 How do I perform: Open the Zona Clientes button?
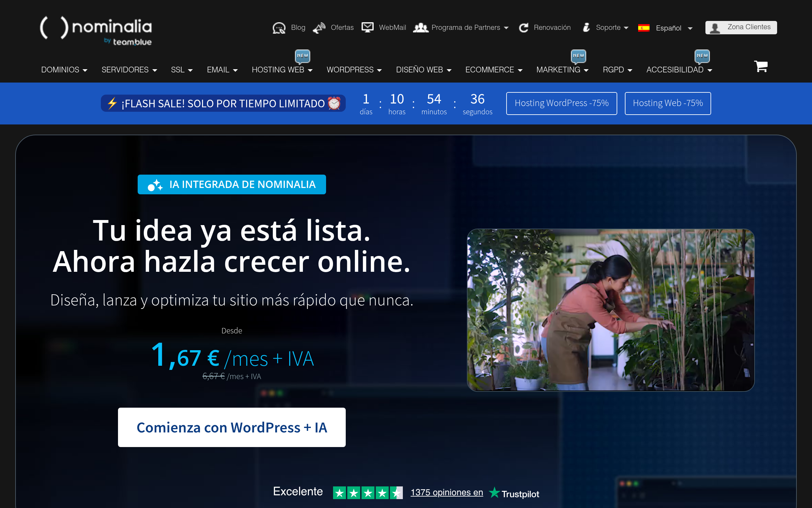click(x=741, y=28)
